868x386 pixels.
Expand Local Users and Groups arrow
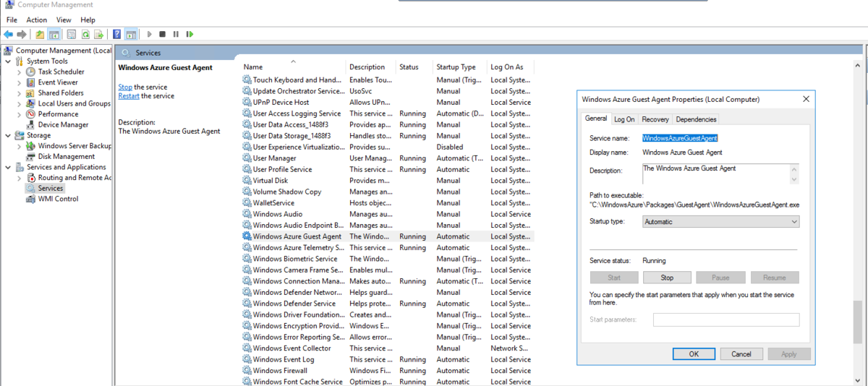20,103
